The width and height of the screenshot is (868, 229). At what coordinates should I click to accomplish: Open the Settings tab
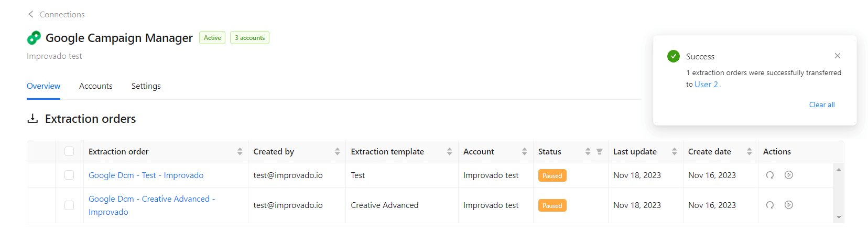[x=146, y=86]
